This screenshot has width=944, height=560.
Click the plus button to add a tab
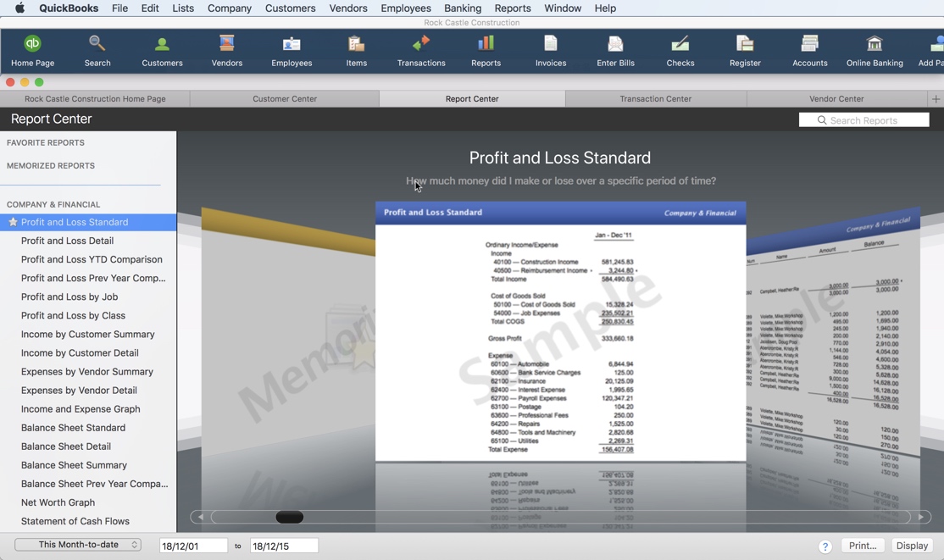pos(936,99)
